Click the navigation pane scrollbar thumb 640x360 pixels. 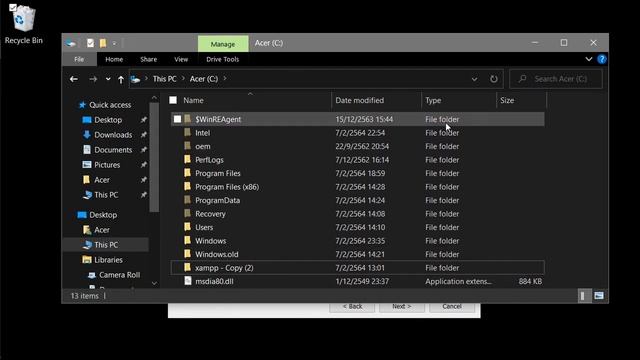[x=154, y=157]
